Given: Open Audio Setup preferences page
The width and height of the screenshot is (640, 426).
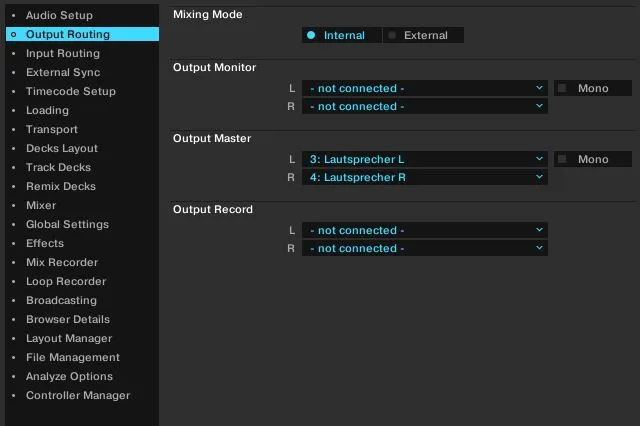Looking at the screenshot, I should coord(59,15).
